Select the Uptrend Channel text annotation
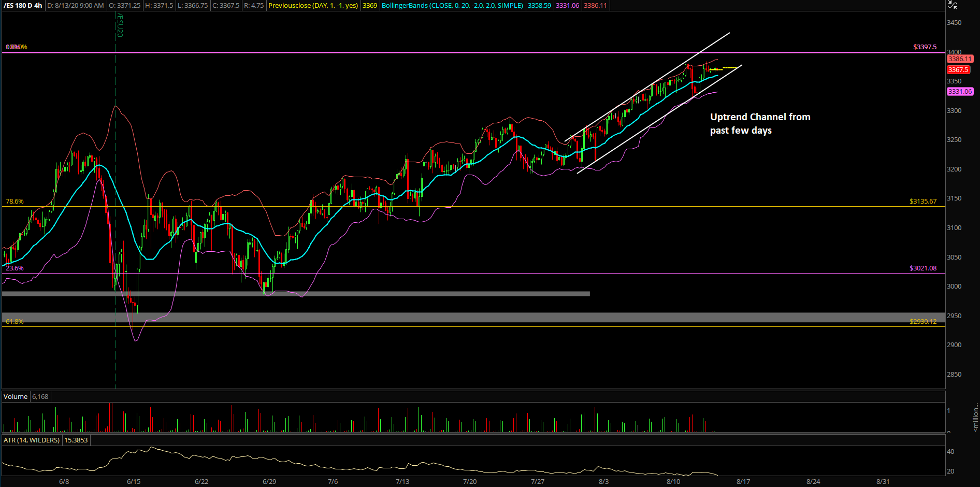Image resolution: width=980 pixels, height=487 pixels. coord(760,124)
